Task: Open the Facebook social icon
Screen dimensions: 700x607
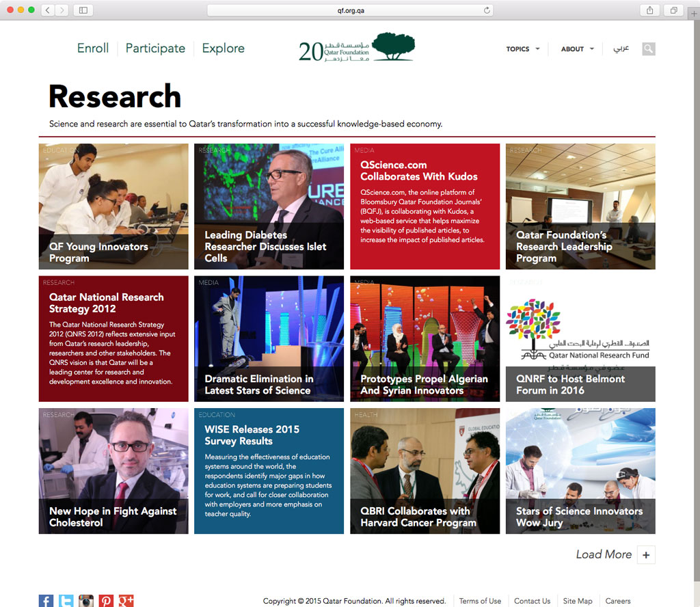Action: click(46, 601)
